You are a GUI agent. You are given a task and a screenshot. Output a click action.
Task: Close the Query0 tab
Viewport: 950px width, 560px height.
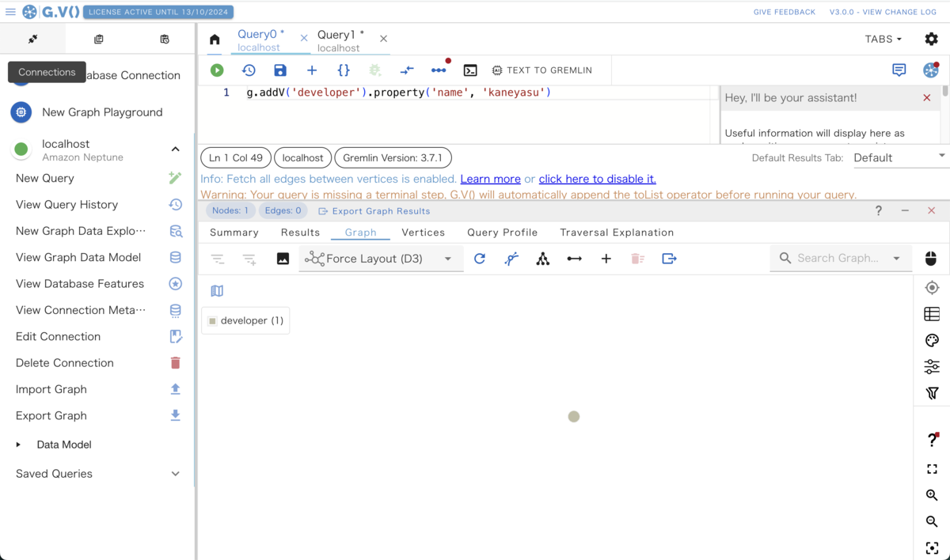[304, 38]
